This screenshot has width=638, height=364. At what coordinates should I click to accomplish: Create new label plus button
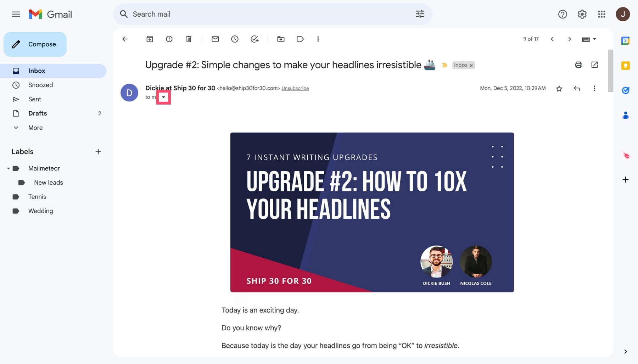pyautogui.click(x=98, y=152)
